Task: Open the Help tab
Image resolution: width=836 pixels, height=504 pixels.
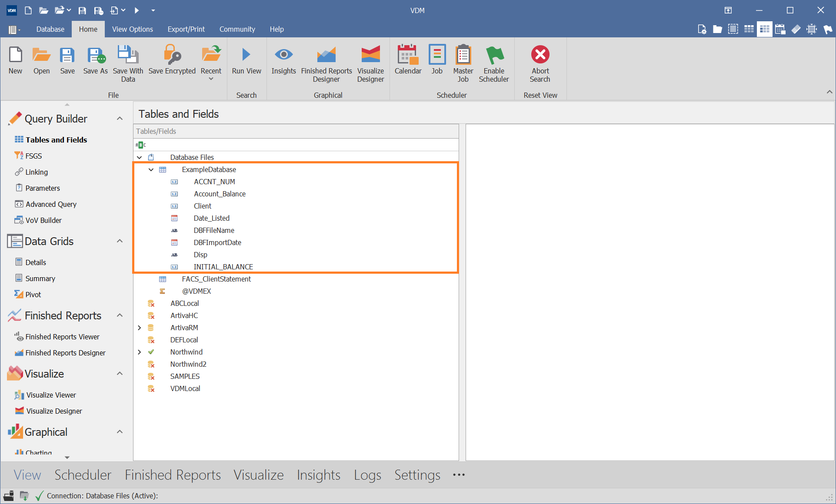Action: (x=277, y=29)
